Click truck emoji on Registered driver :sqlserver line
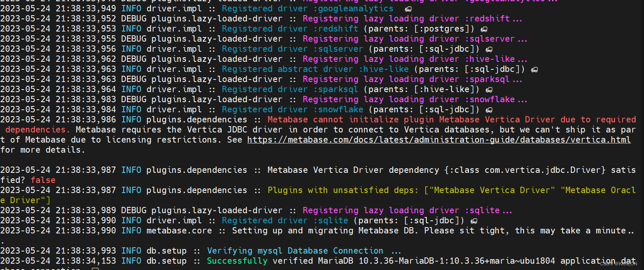 (x=489, y=49)
